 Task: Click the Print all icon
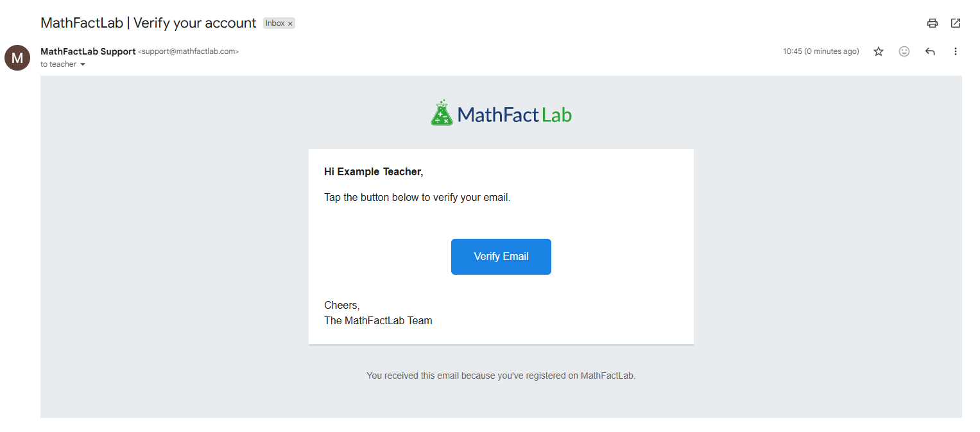(x=933, y=23)
